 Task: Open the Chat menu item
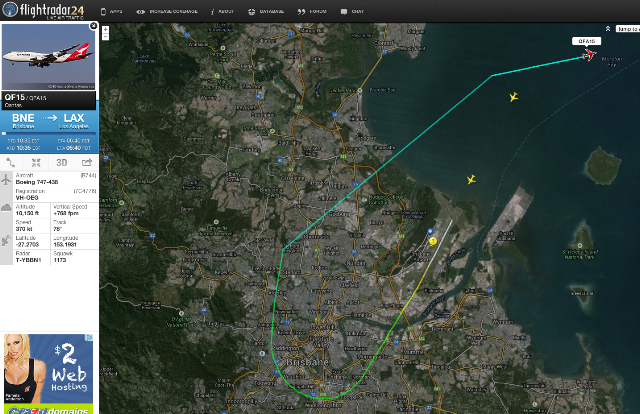(352, 11)
